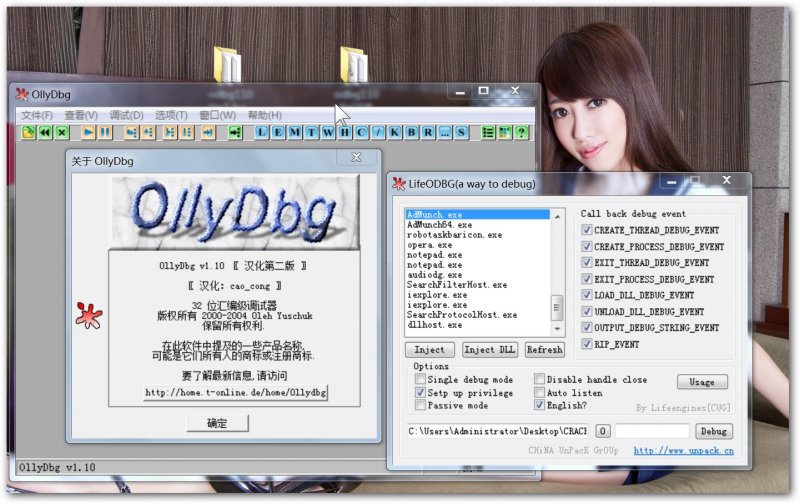Open the 帮助(H) menu
The image size is (800, 504).
(265, 115)
